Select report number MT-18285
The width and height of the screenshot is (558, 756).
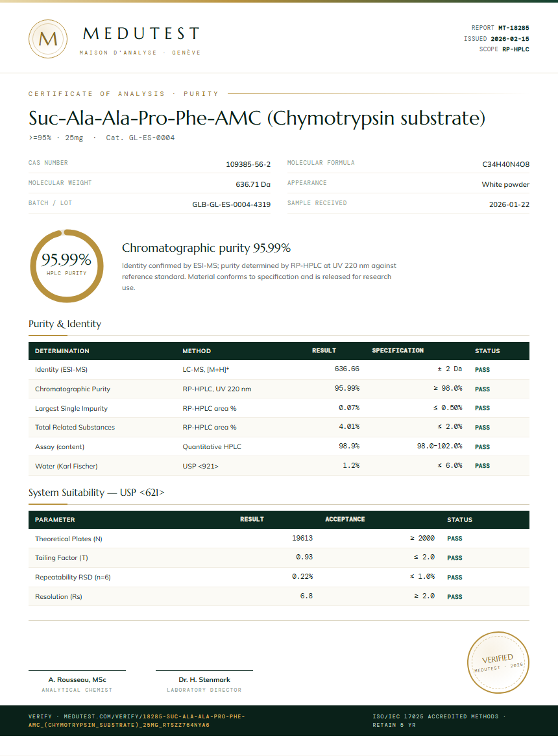pyautogui.click(x=514, y=28)
